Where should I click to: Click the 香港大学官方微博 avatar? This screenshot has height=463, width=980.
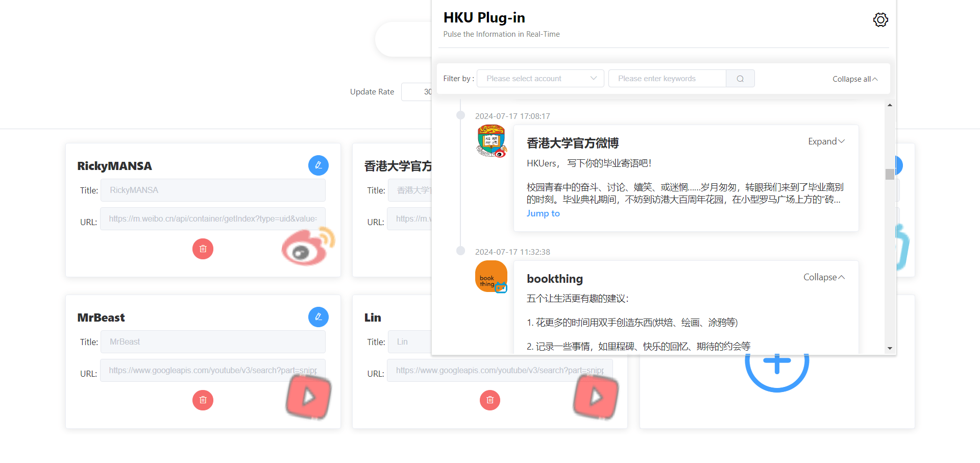(x=491, y=141)
